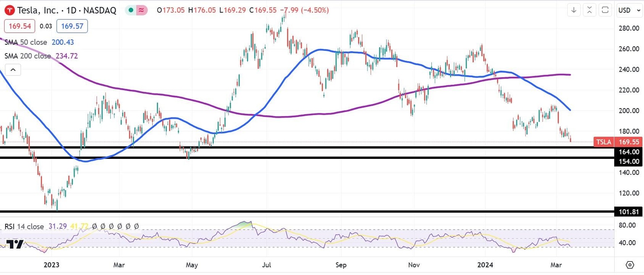The width and height of the screenshot is (644, 275).
Task: Toggle fullscreen chart mode icon
Action: click(x=605, y=10)
